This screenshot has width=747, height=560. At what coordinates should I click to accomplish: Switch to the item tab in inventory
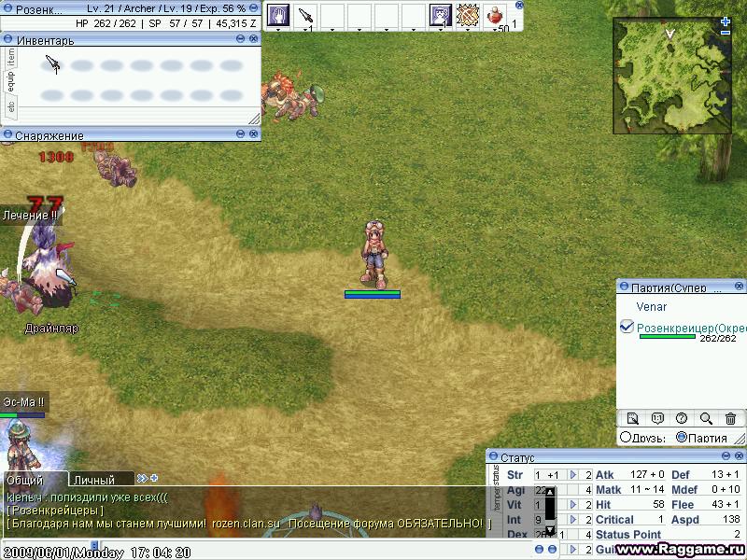pyautogui.click(x=10, y=58)
